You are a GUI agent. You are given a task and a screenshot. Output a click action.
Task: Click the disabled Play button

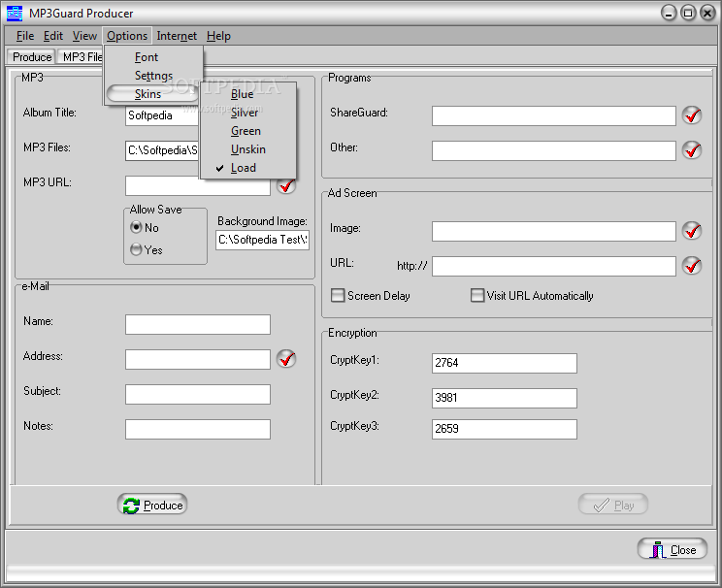[613, 505]
